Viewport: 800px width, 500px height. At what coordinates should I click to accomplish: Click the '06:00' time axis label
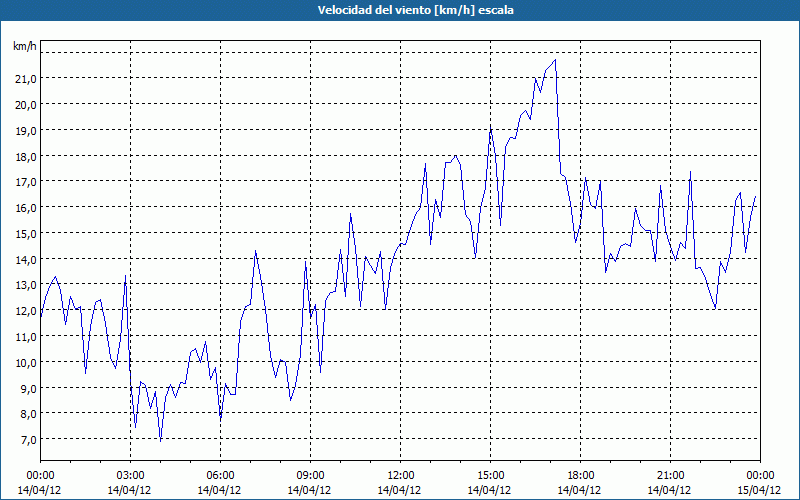coord(220,476)
